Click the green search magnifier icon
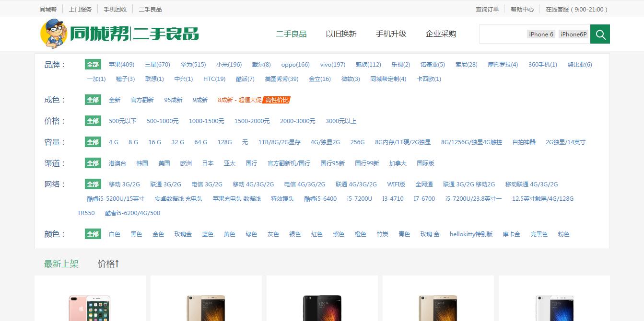The image size is (644, 321). coord(600,34)
